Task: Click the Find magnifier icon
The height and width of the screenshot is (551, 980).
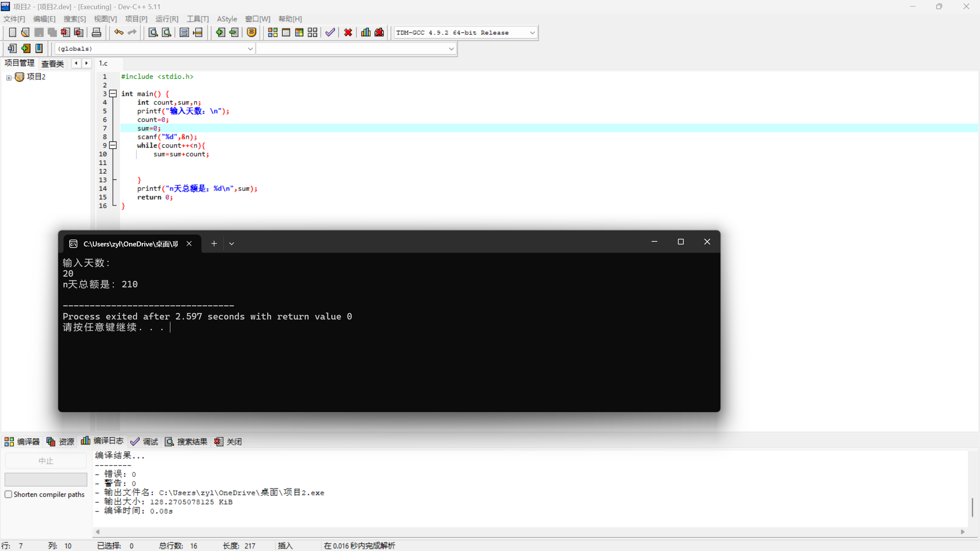Action: [153, 33]
